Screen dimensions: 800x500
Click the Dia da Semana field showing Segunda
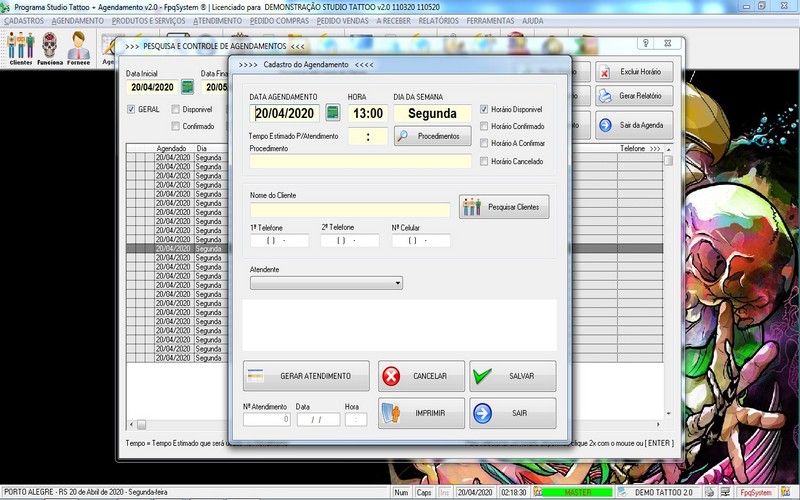point(432,113)
